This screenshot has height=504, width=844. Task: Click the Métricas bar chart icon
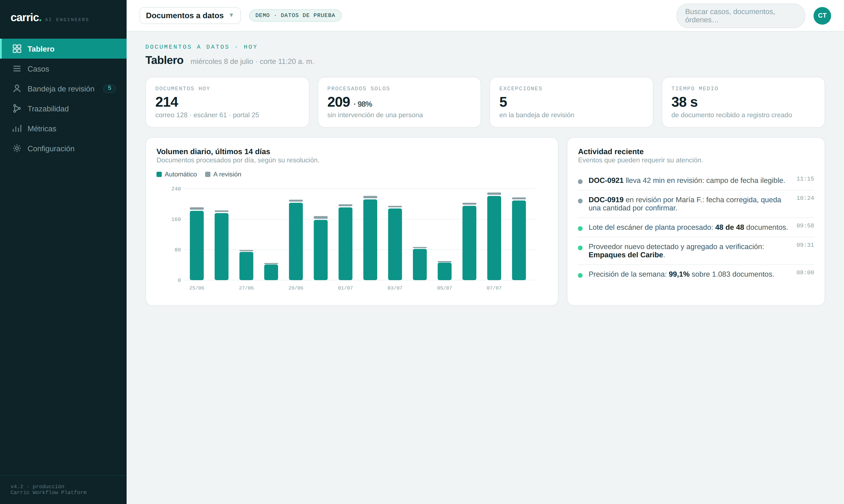17,129
